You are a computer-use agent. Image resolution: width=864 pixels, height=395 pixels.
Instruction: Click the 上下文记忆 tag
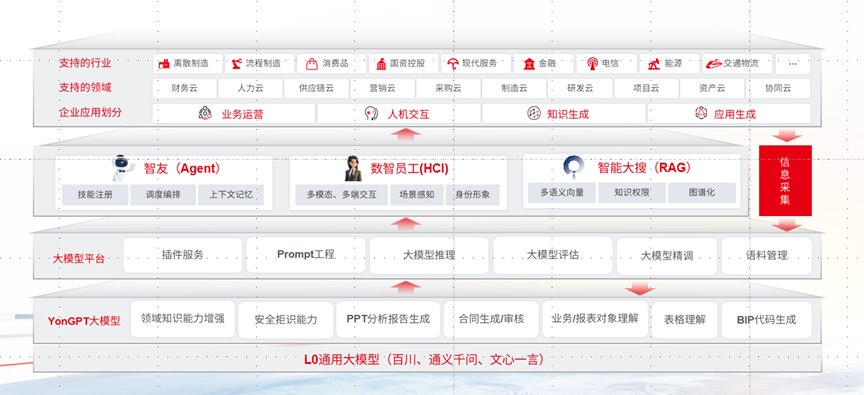tap(231, 194)
